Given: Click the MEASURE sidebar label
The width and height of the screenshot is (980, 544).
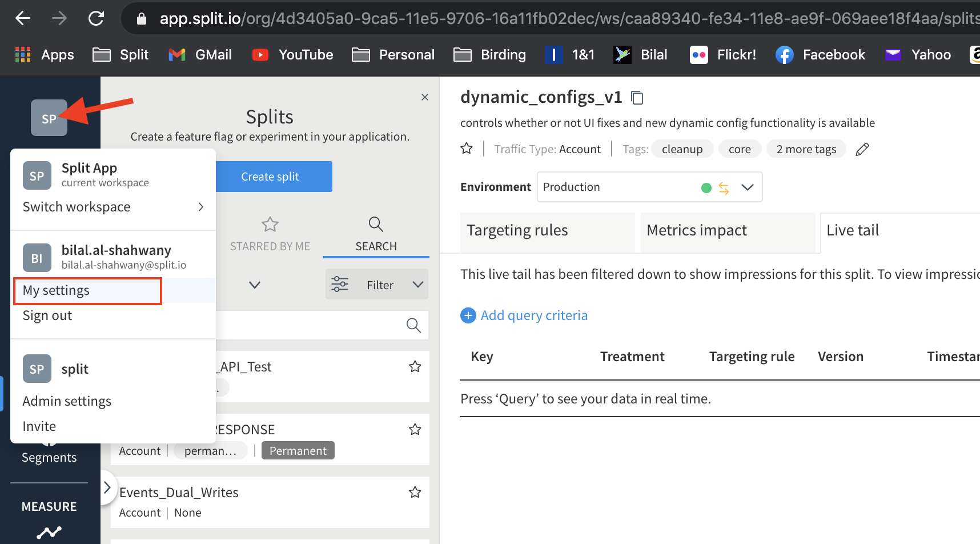Looking at the screenshot, I should 49,507.
